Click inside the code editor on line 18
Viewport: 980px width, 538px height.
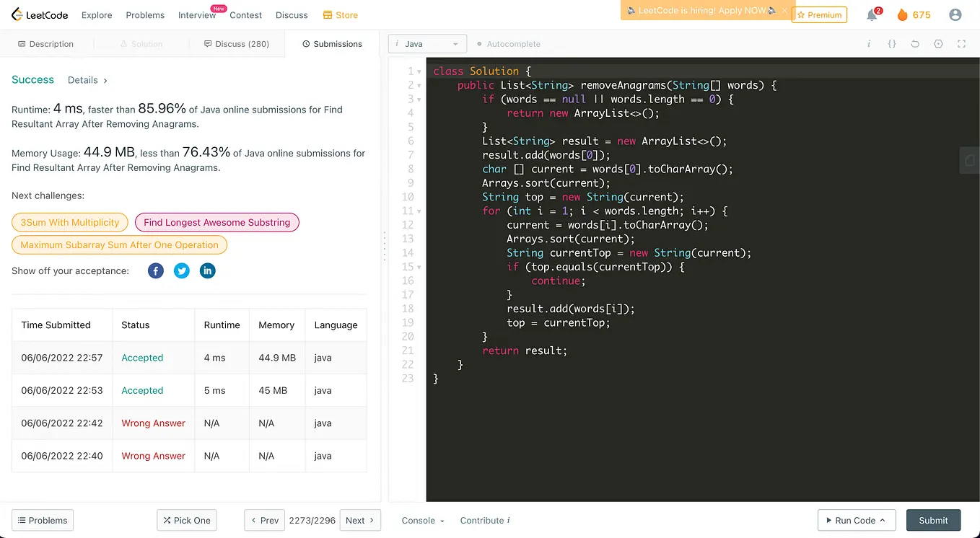702,309
